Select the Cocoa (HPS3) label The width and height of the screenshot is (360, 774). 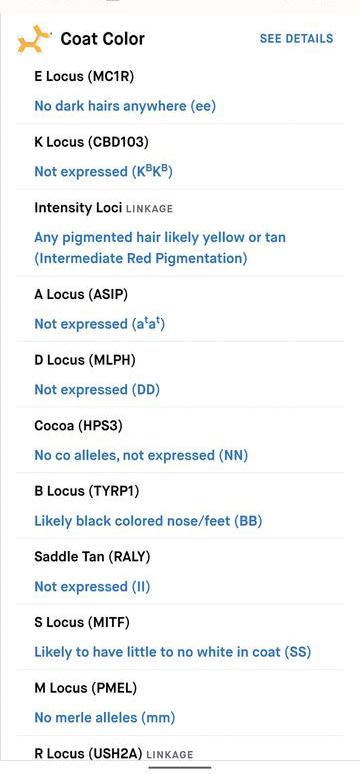coord(78,426)
